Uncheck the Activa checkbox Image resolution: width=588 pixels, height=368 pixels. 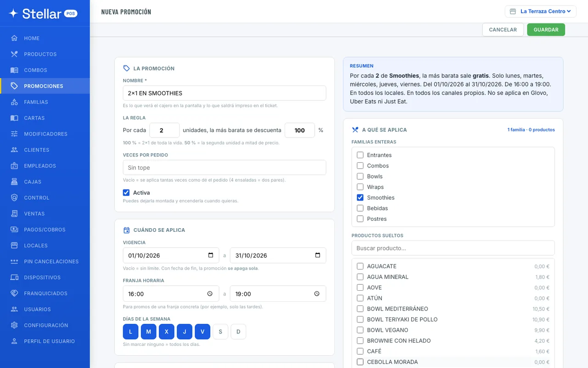[x=126, y=193]
